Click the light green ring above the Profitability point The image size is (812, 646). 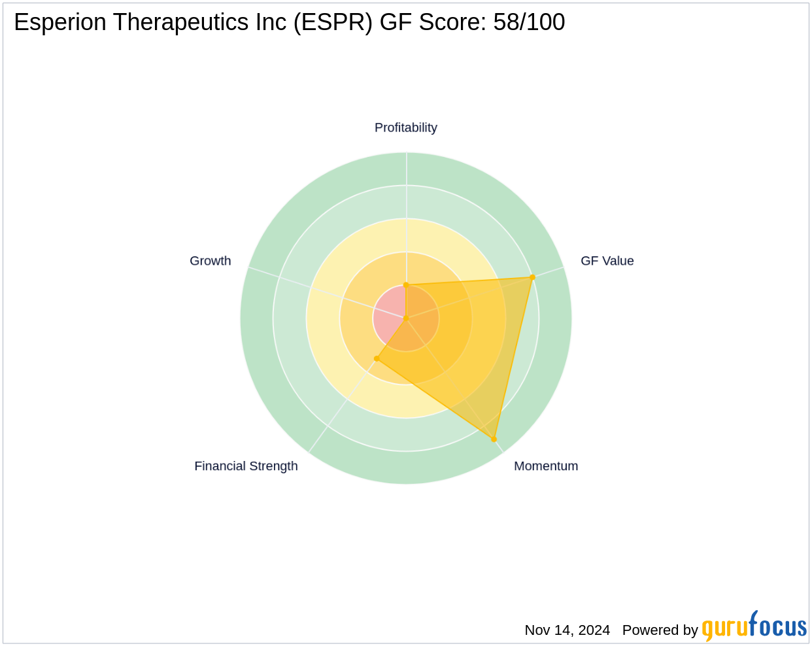tap(406, 201)
